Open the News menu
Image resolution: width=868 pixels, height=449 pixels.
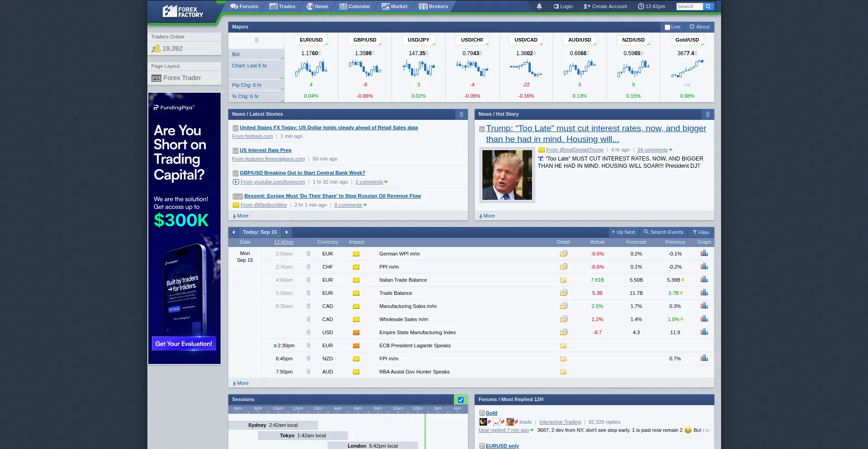(x=317, y=6)
